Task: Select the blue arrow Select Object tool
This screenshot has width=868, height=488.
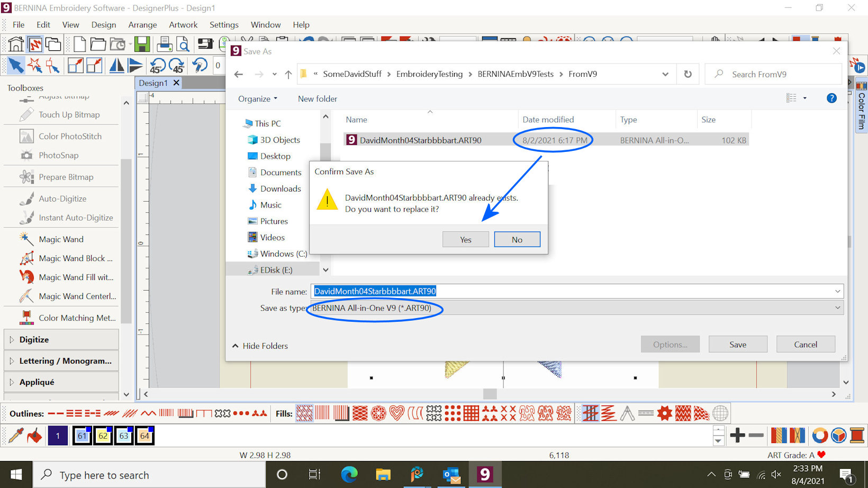Action: (16, 66)
